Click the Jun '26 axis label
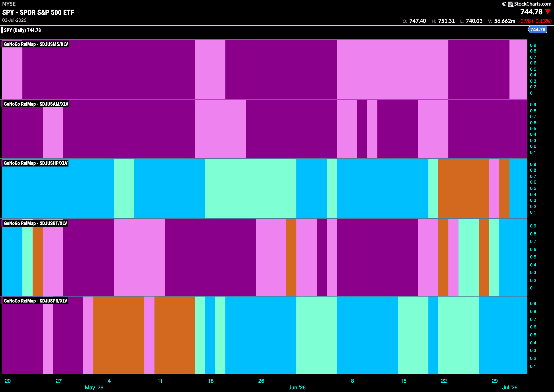 (297, 387)
